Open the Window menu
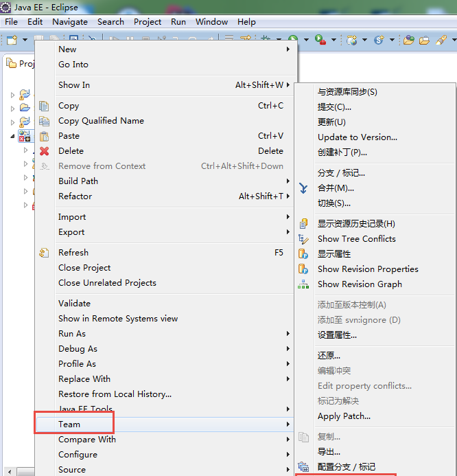The image size is (457, 476). point(211,22)
